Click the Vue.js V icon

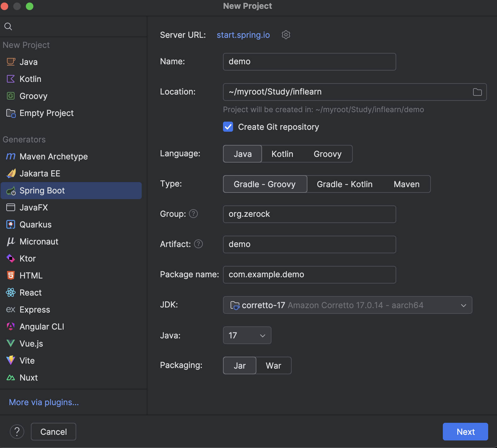tap(11, 343)
